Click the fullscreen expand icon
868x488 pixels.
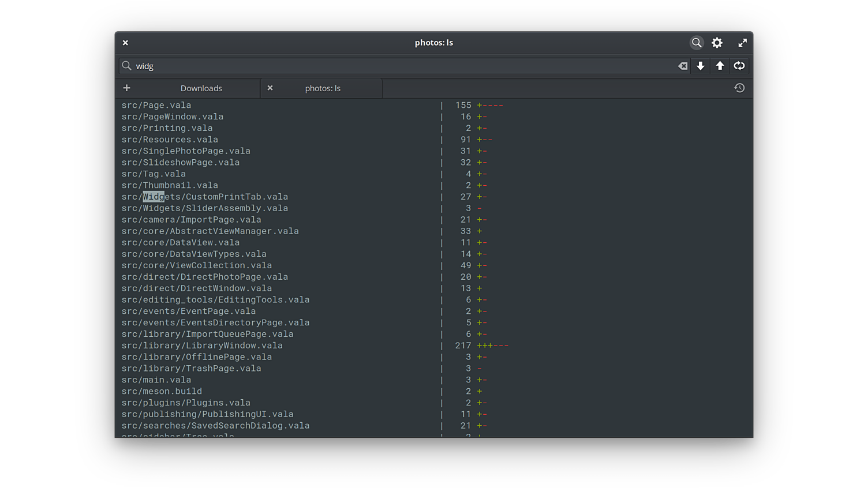pyautogui.click(x=742, y=43)
